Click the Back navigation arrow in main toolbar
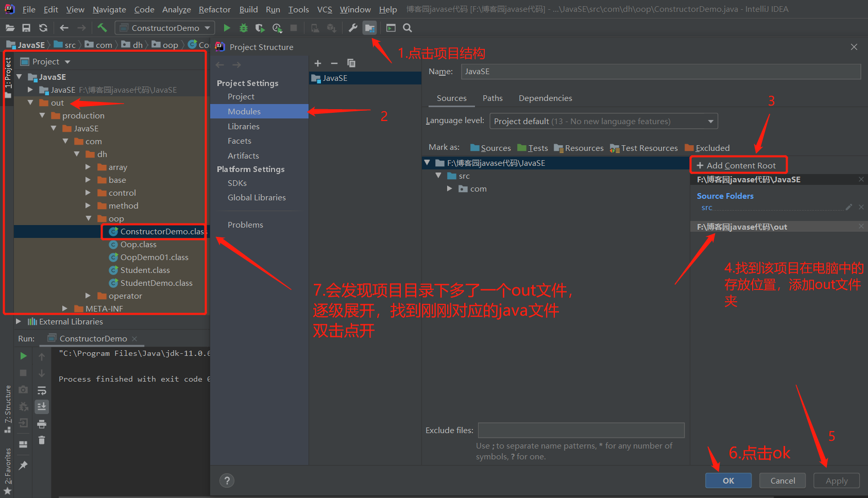The width and height of the screenshot is (868, 498). 64,28
